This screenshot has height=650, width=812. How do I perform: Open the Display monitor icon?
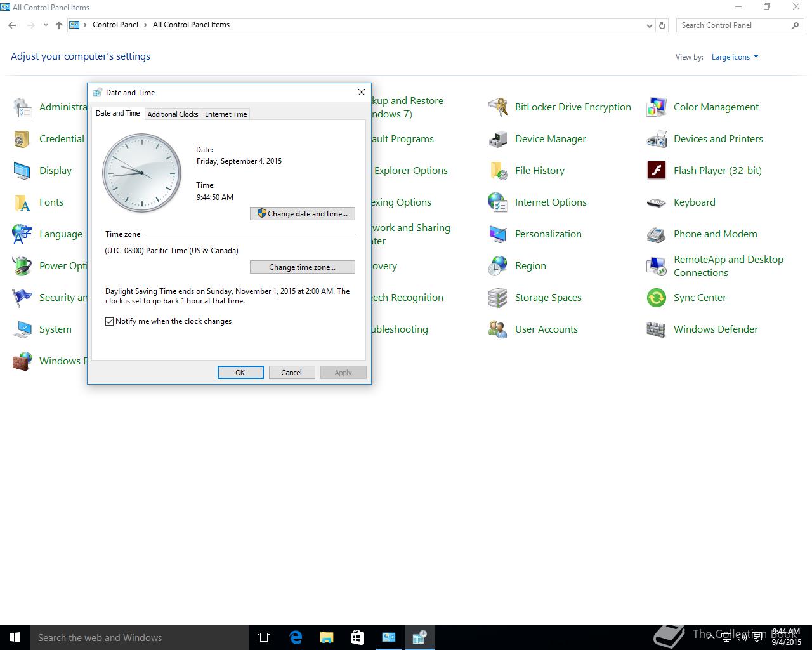tap(22, 171)
